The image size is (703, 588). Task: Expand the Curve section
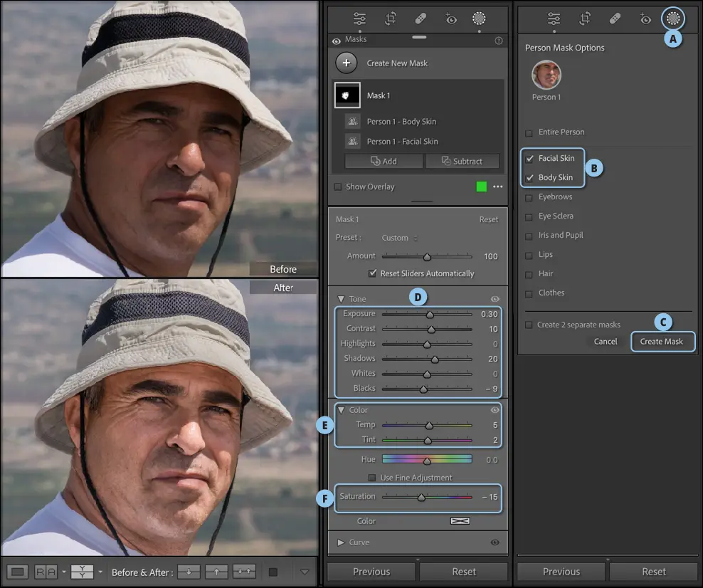tap(341, 542)
